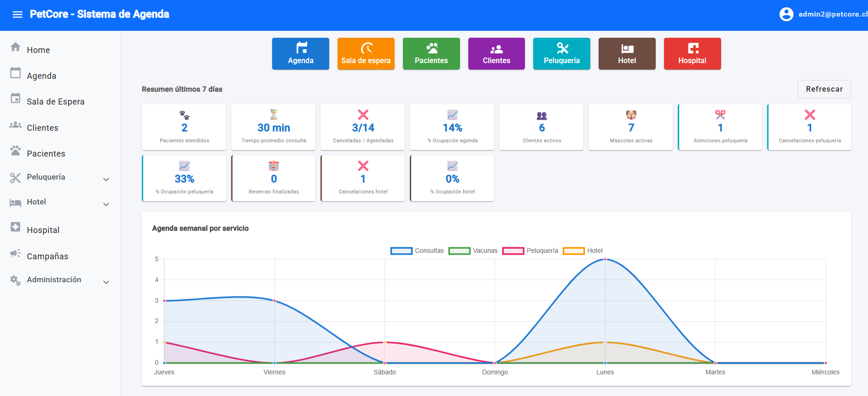
Task: Click the Refrescar button
Action: point(824,89)
